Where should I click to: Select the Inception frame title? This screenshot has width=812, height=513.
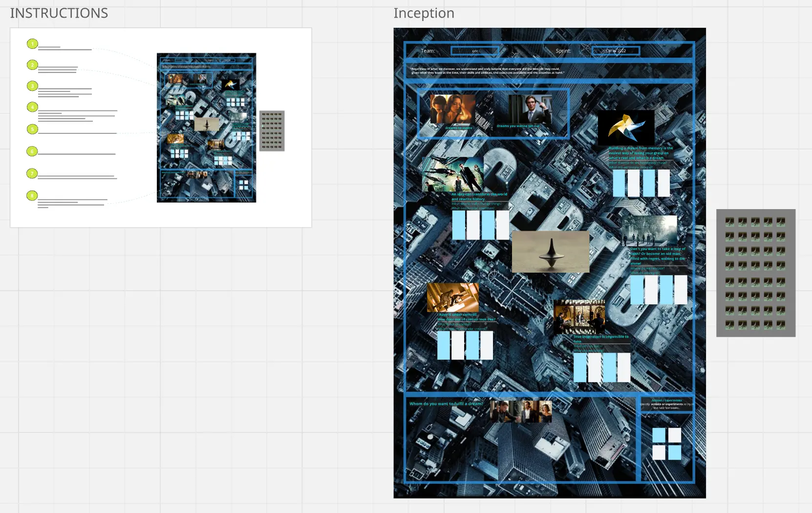(424, 13)
